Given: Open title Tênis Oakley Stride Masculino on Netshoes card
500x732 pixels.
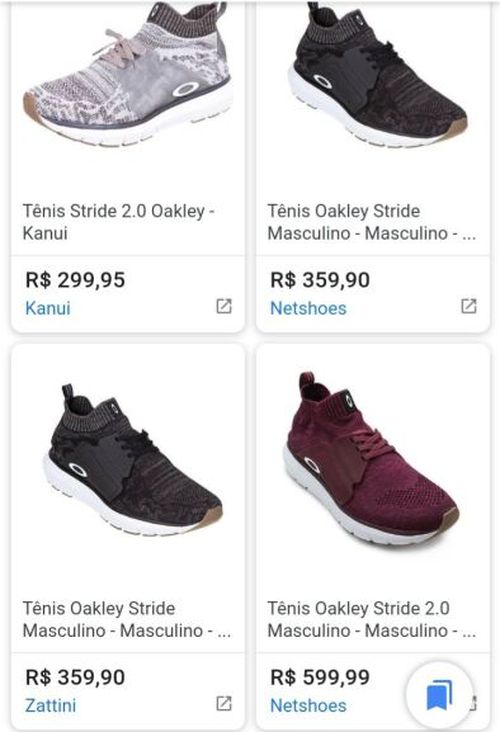Looking at the screenshot, I should click(372, 222).
